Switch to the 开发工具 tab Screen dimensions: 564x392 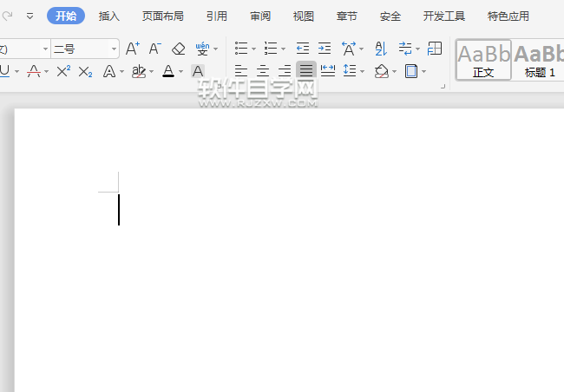(444, 16)
